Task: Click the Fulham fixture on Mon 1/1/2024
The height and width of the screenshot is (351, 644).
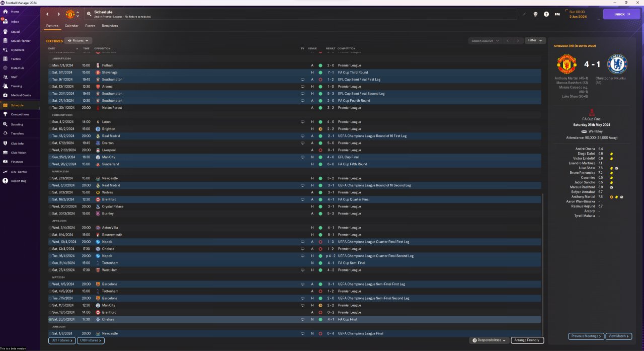Action: click(295, 65)
